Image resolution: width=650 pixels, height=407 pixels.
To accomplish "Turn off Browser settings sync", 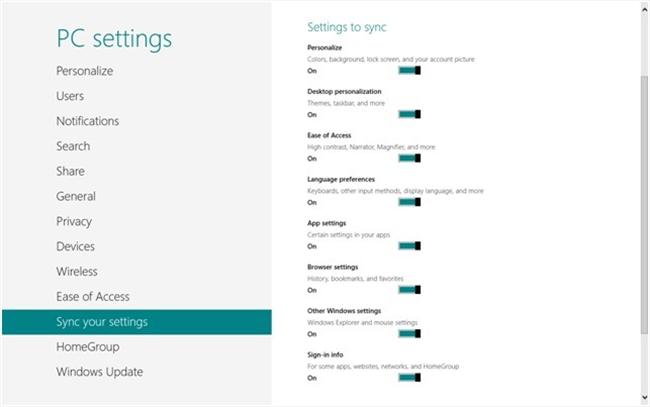I will (x=410, y=290).
